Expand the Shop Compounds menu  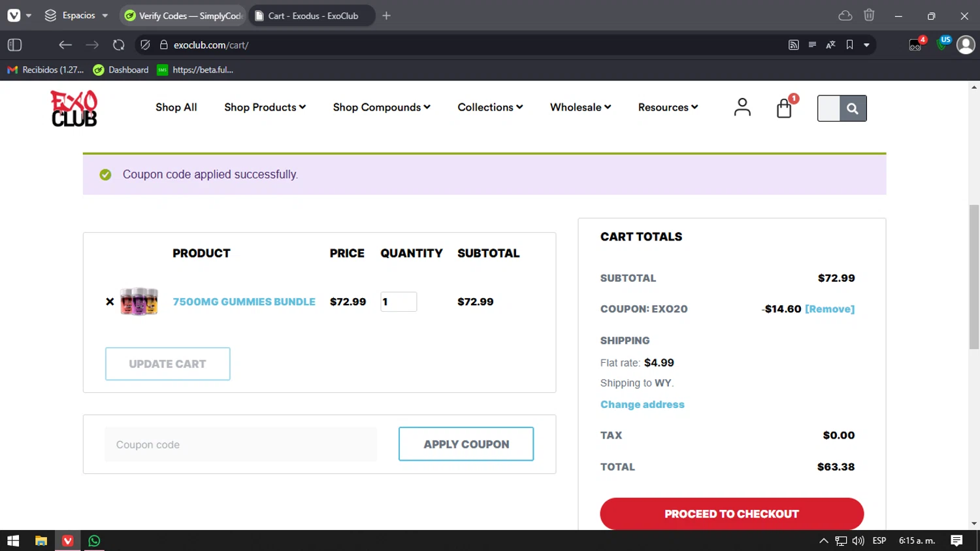tap(382, 107)
